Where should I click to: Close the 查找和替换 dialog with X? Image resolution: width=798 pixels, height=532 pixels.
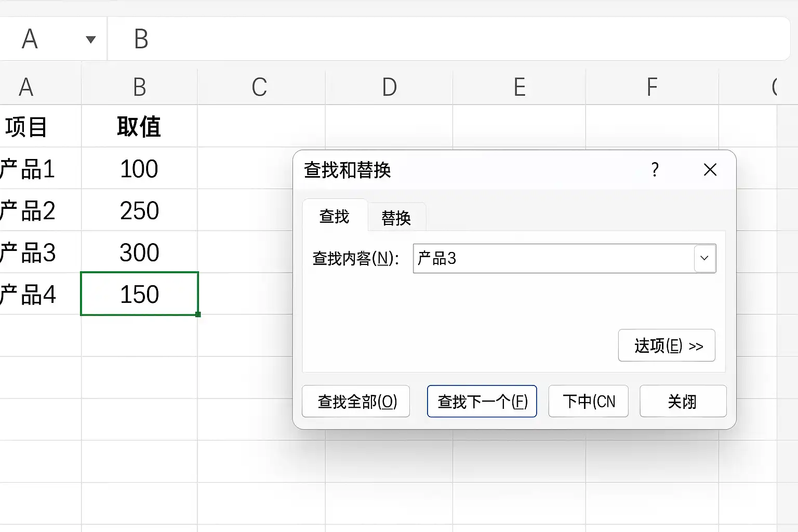(x=710, y=169)
